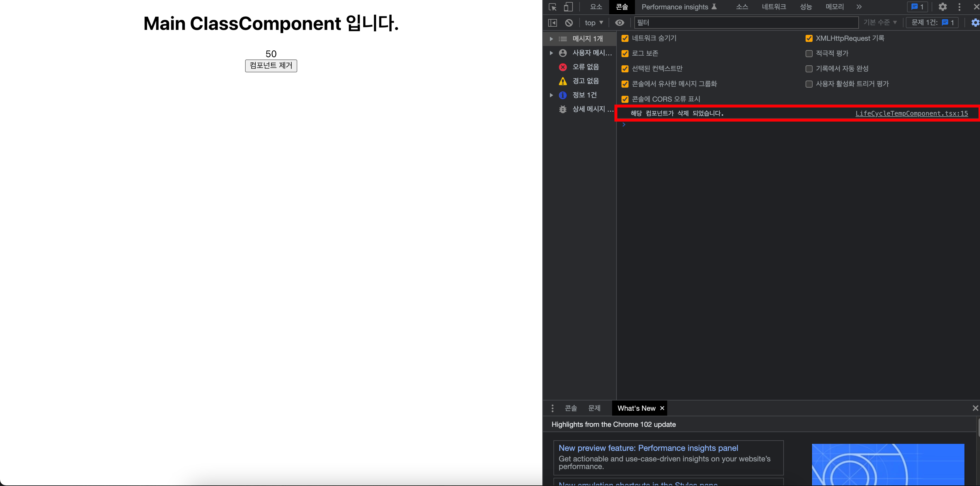Activate the inspect element picker icon
Image resolution: width=980 pixels, height=486 pixels.
click(x=552, y=7)
